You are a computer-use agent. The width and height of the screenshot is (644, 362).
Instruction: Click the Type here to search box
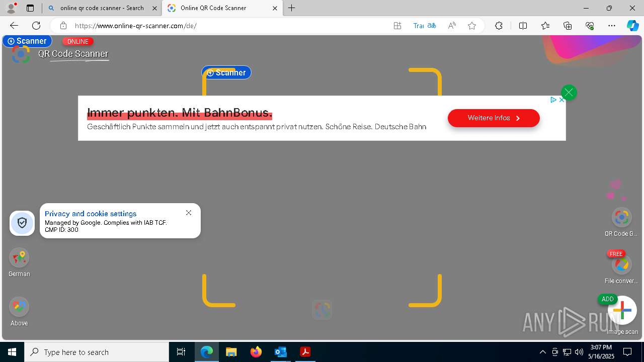(97, 352)
